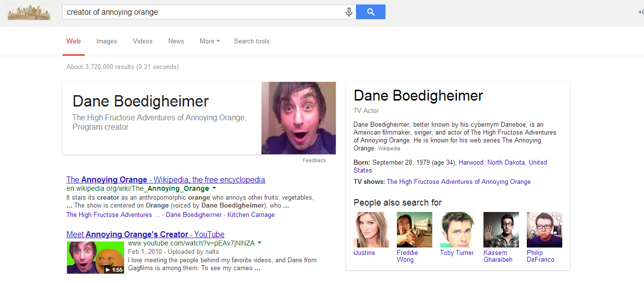Viewport: 644px width, 283px height.
Task: Switch to the Images tab
Action: pyautogui.click(x=106, y=41)
